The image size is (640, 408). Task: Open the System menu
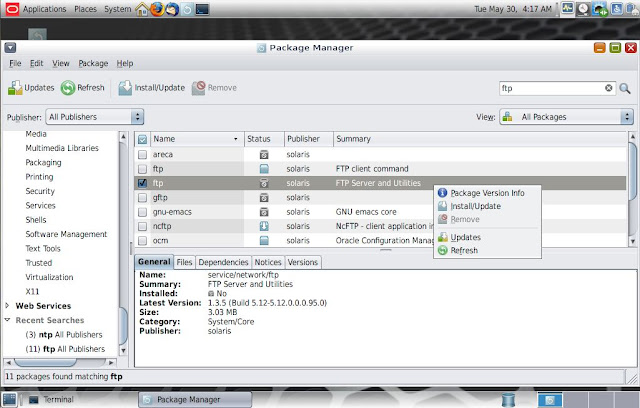point(118,9)
